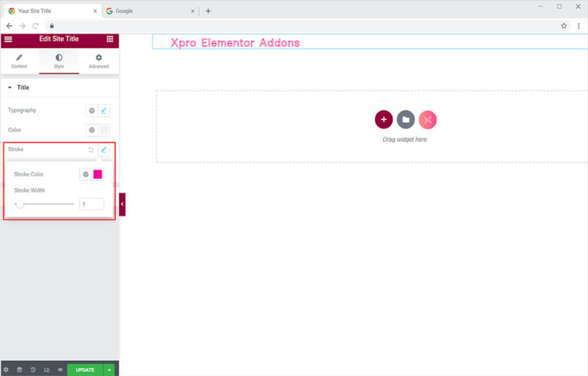Image resolution: width=588 pixels, height=376 pixels.
Task: Open the widgets grid panel
Action: click(110, 39)
